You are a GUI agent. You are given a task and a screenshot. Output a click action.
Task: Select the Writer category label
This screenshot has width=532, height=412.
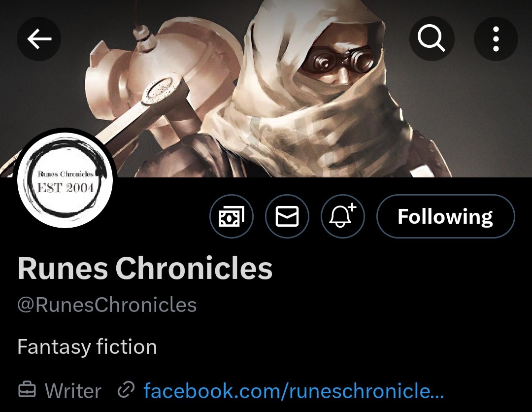coord(73,391)
